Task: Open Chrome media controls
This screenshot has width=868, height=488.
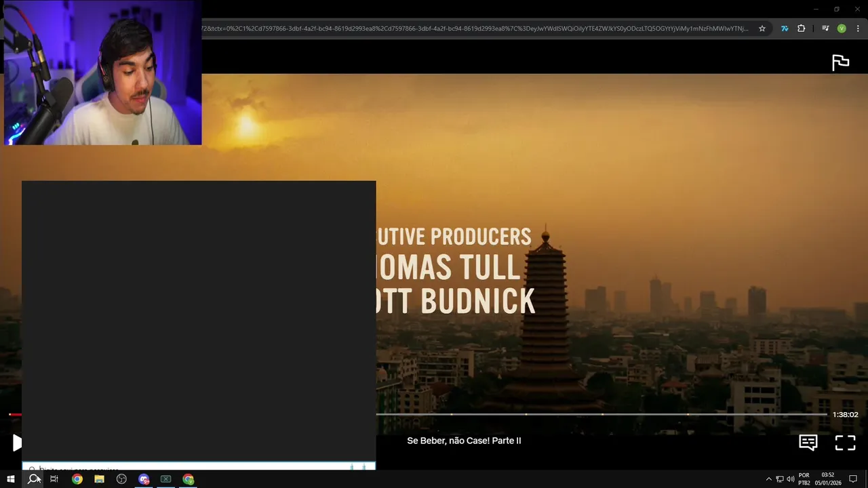Action: pyautogui.click(x=825, y=28)
